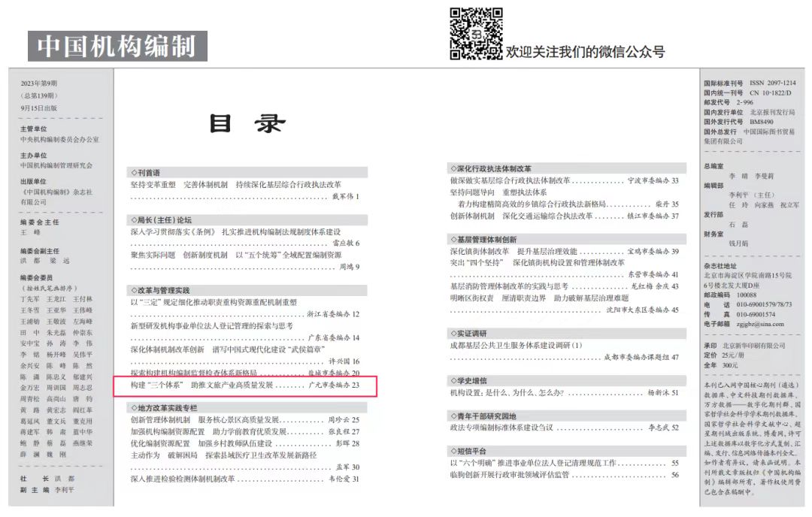
Task: Select the 地方改革实践专栏 section header
Action: coord(164,407)
